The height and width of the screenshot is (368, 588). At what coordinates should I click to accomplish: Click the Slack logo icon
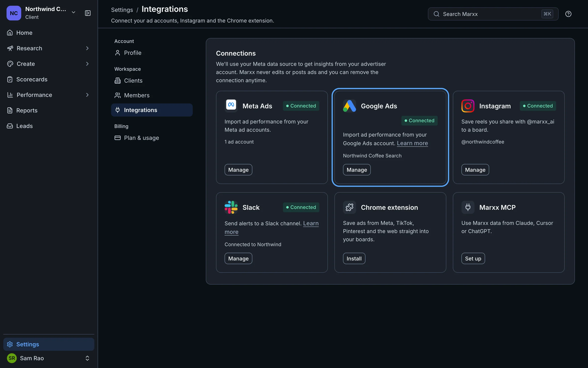[231, 207]
